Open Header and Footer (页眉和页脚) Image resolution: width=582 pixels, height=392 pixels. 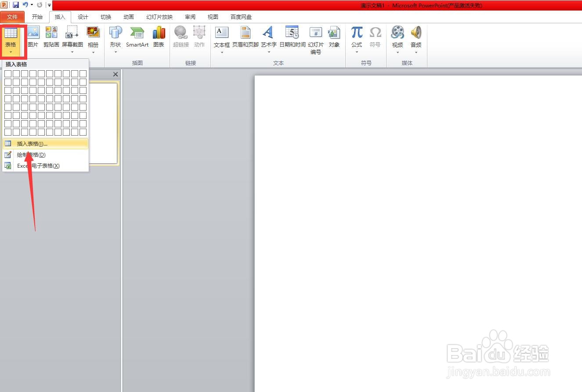pos(246,37)
